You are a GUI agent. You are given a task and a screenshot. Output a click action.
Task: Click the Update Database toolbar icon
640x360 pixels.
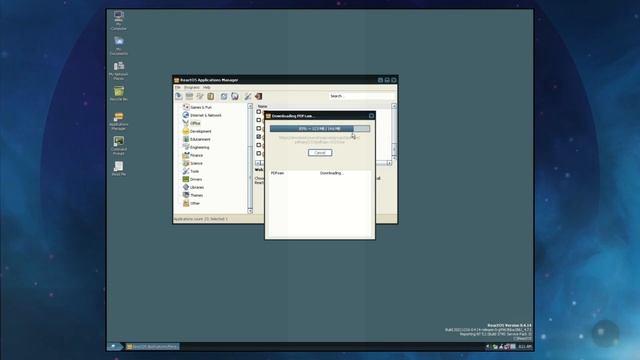235,96
